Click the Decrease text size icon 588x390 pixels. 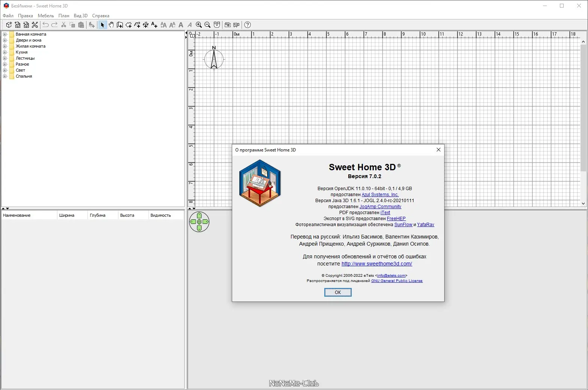172,25
